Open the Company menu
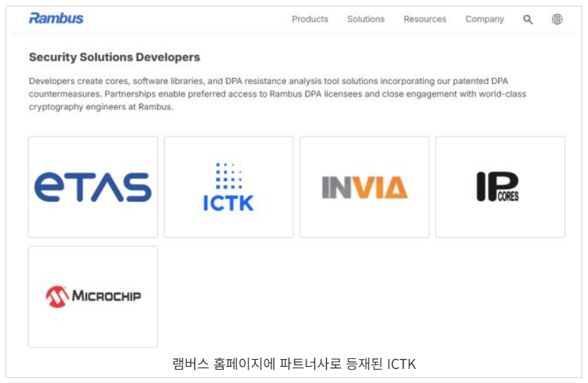 (484, 20)
